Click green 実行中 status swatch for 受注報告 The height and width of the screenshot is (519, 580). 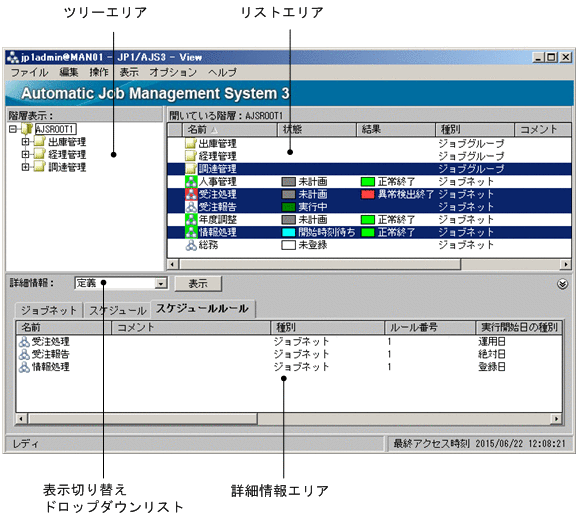(289, 207)
